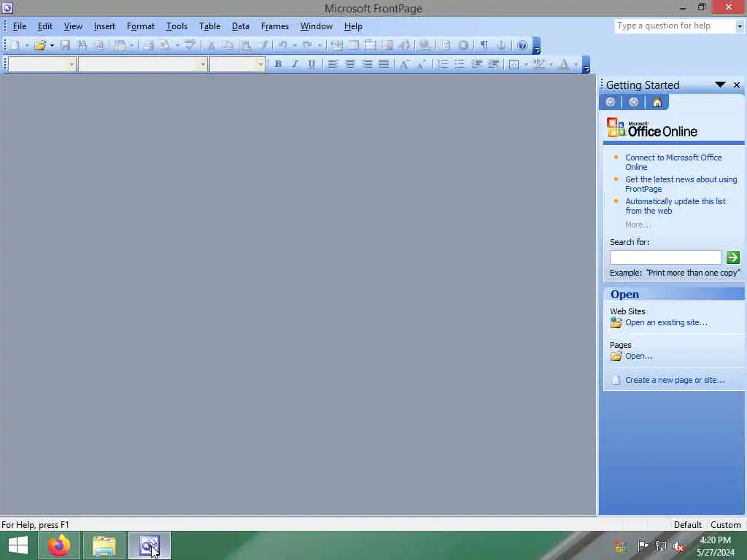This screenshot has width=747, height=560.
Task: Click Get the latest news about FrontPage
Action: (681, 184)
